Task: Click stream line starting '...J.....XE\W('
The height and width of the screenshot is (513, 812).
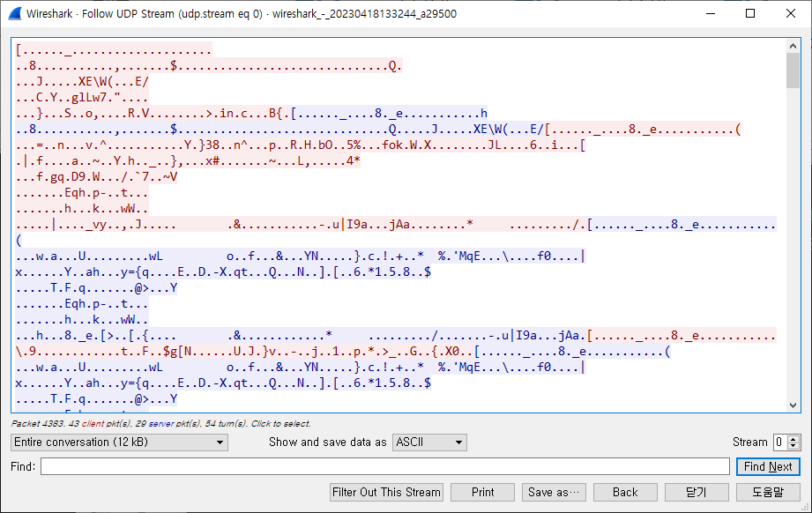Action: (82, 81)
